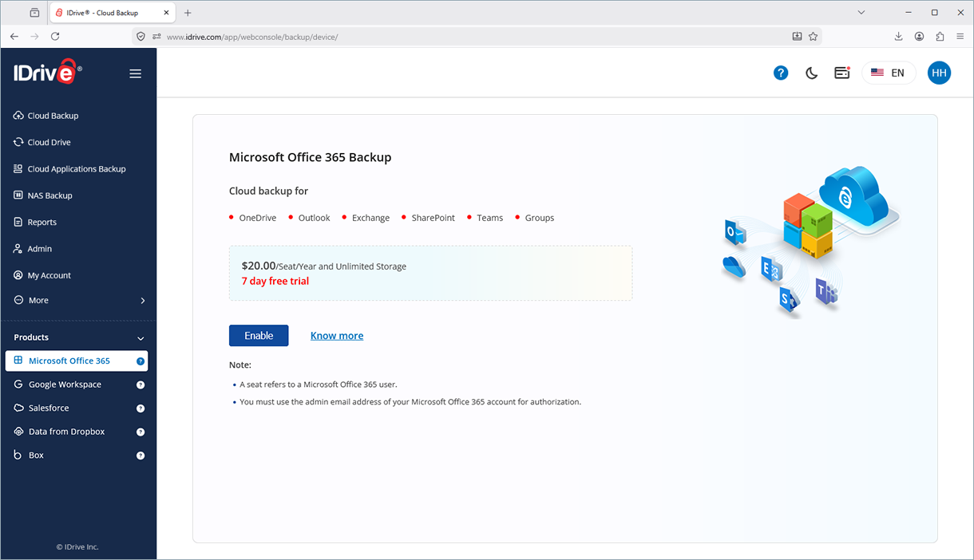Click the NAS Backup icon
The height and width of the screenshot is (560, 974).
click(x=18, y=195)
